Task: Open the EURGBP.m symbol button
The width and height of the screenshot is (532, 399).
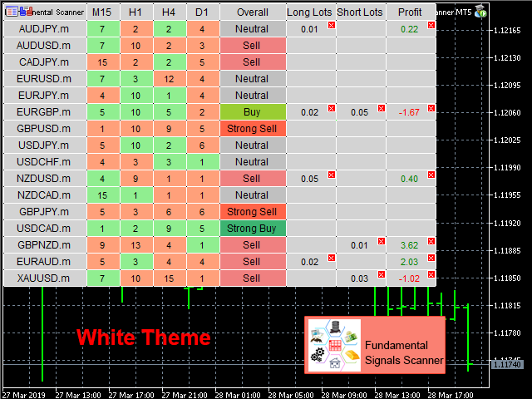Action: tap(45, 112)
